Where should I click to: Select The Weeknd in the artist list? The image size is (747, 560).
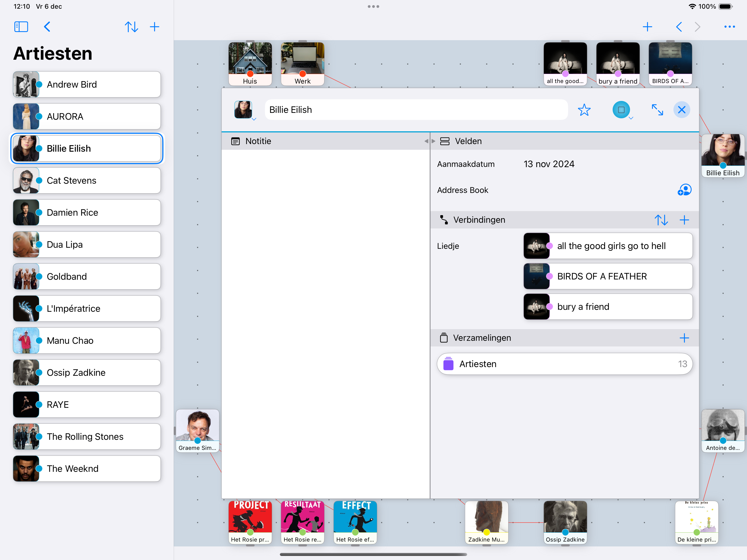pos(87,469)
